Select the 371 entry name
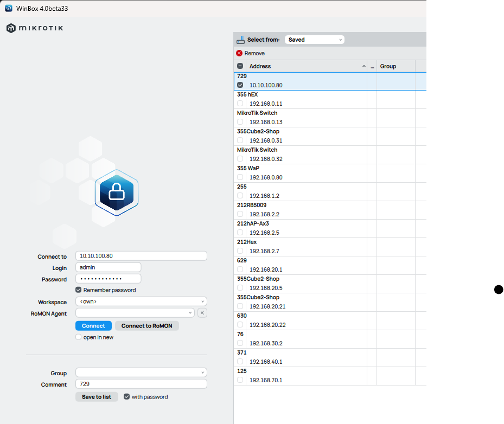The image size is (504, 424). (242, 352)
